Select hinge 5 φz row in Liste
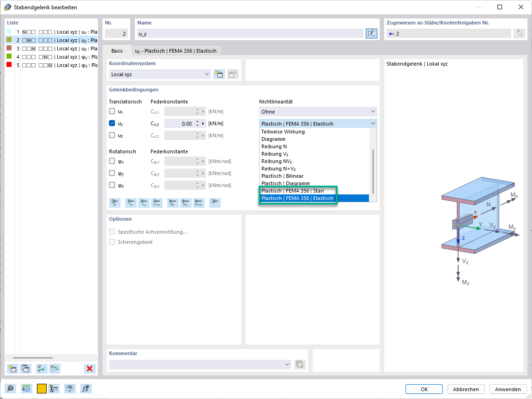 pyautogui.click(x=52, y=65)
